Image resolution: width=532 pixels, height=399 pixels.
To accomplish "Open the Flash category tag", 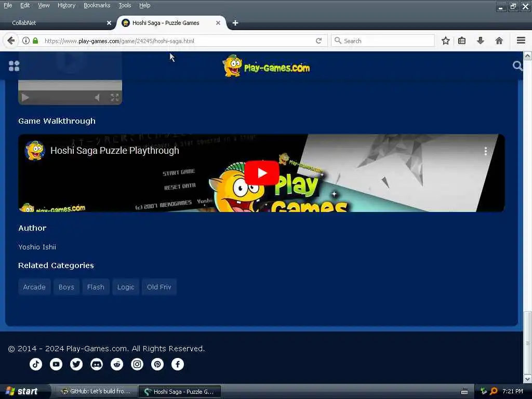I will [96, 287].
